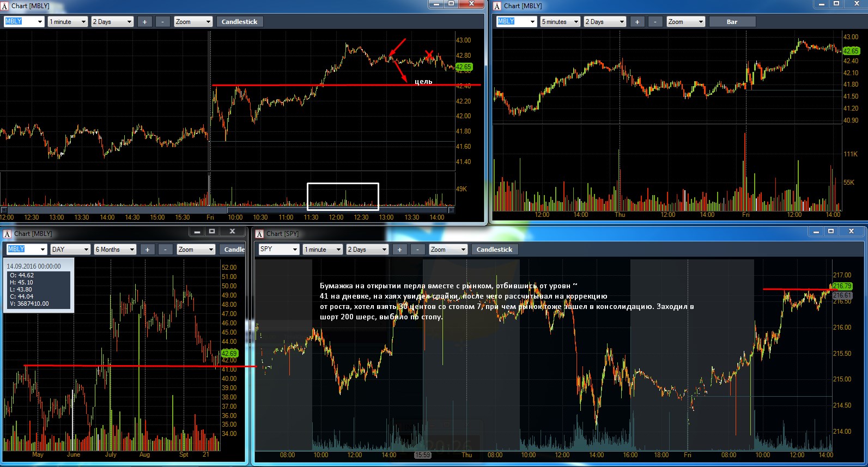868x467 pixels.
Task: Click minus button on SPY chart toolbar
Action: [x=417, y=250]
